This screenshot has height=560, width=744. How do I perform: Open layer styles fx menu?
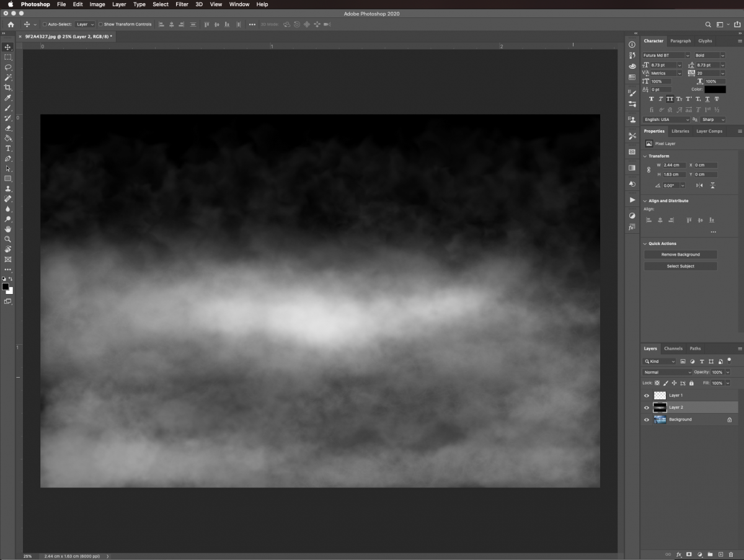click(x=678, y=554)
